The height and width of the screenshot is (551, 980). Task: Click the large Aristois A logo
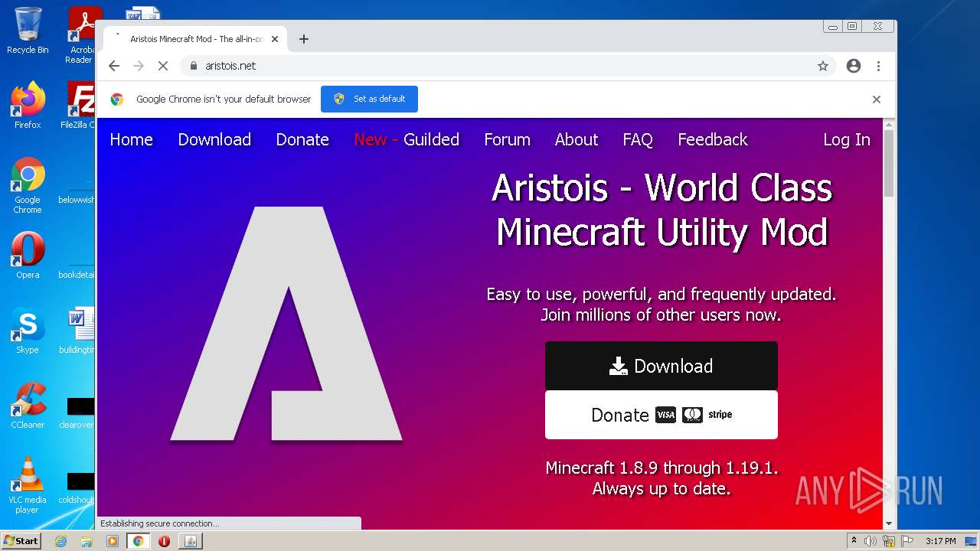click(286, 324)
